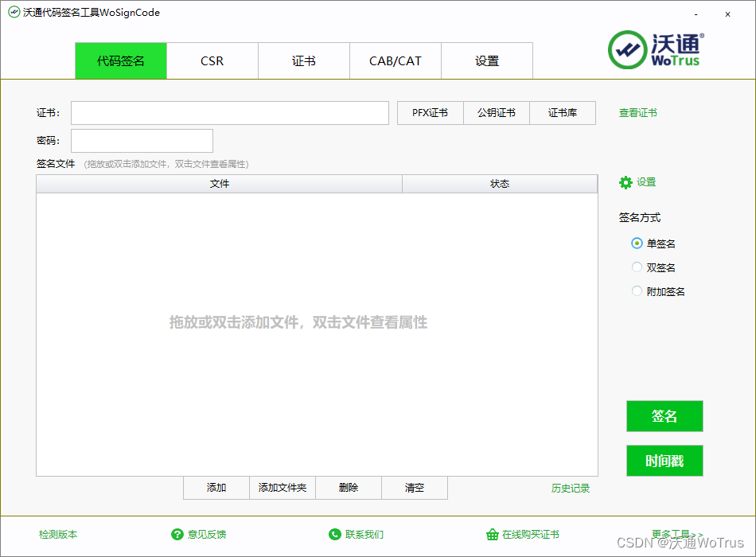Click the app icon in title bar
Screen dimensions: 756x557
tap(14, 12)
